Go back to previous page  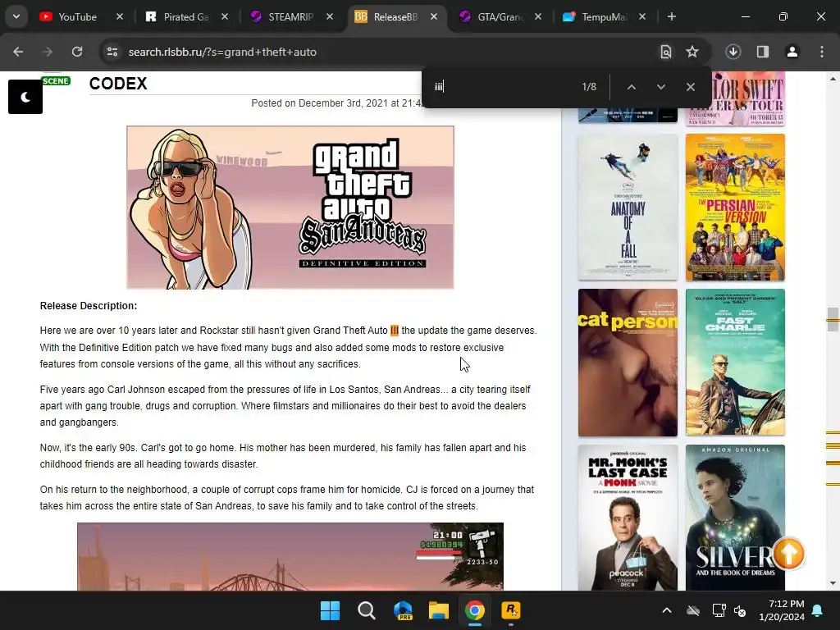[18, 52]
